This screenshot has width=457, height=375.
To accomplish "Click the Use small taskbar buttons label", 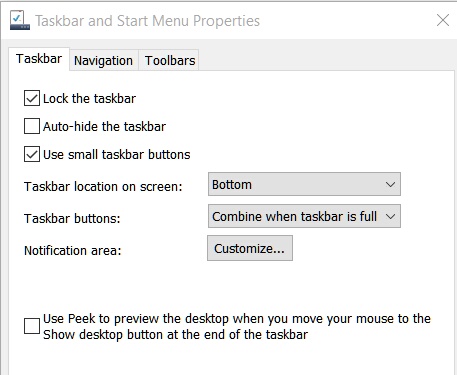I will pos(117,155).
